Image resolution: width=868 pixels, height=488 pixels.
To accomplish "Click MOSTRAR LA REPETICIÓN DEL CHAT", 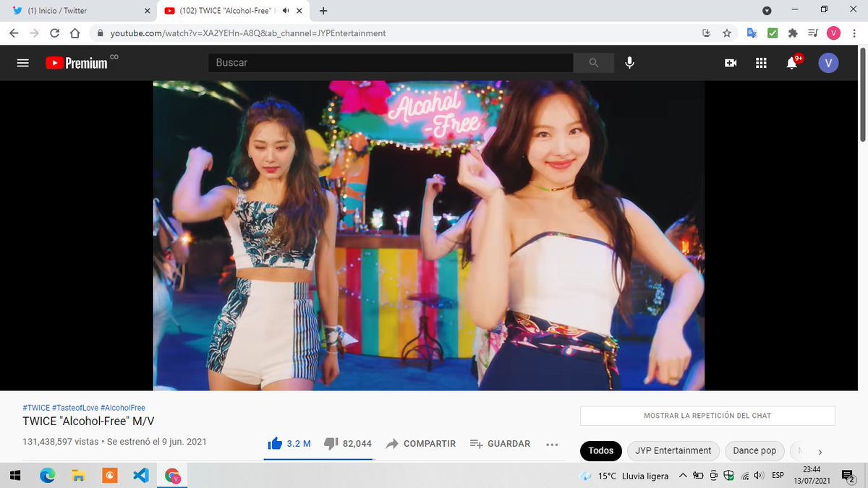I will (707, 416).
